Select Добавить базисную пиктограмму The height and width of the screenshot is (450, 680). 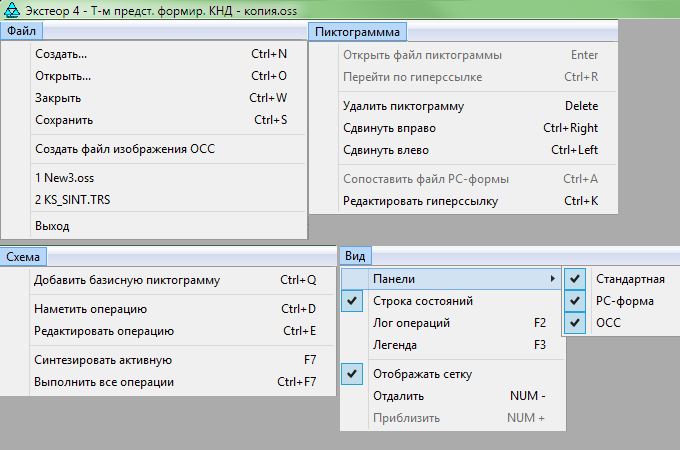click(127, 280)
